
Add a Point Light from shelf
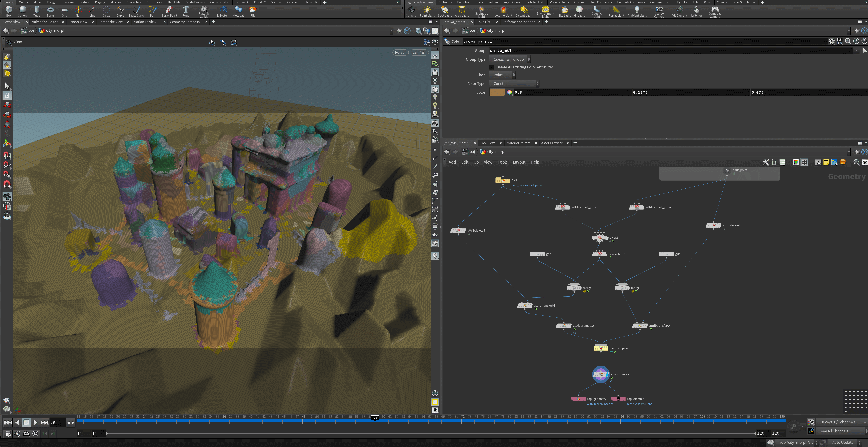click(x=427, y=11)
